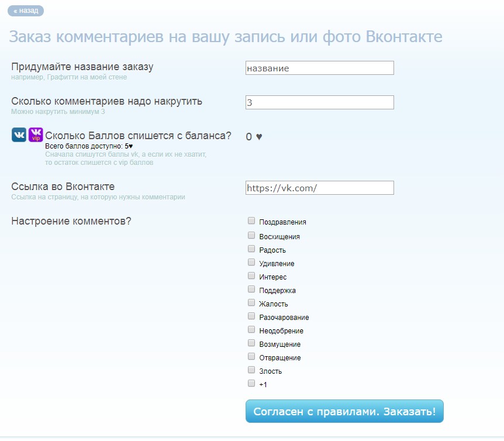Image resolution: width=504 pixels, height=441 pixels.
Task: Click the «Сколько Баллов спишется с баланса?» label
Action: click(138, 136)
